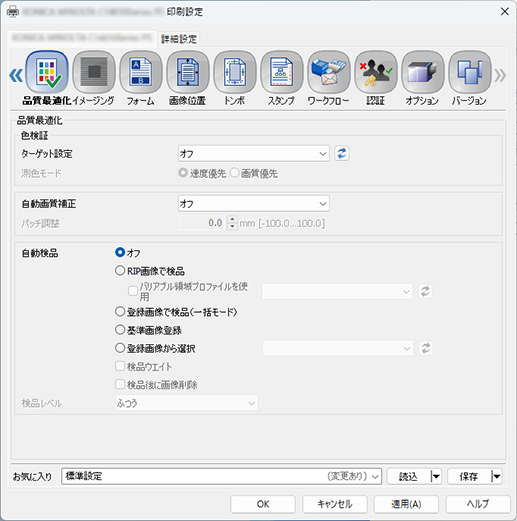Viewport: 517px width, 521px height.
Task: Open the 品質最適化 quality optimization icon
Action: pyautogui.click(x=47, y=72)
